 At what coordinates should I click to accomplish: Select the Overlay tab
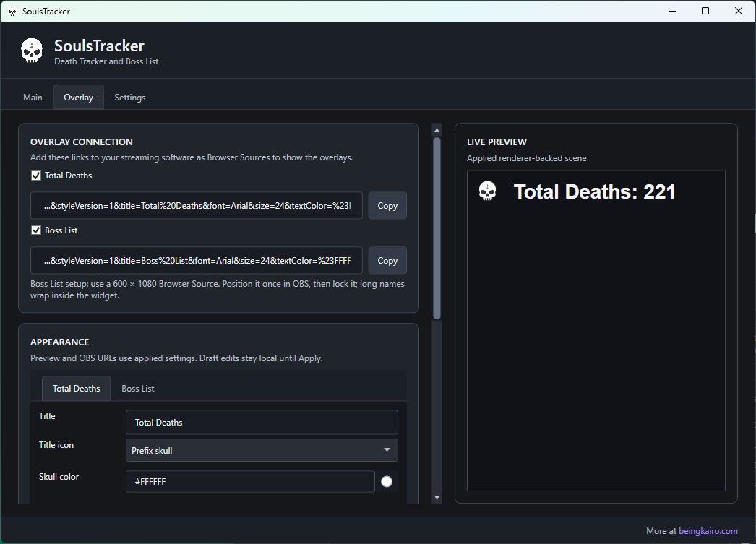(79, 98)
